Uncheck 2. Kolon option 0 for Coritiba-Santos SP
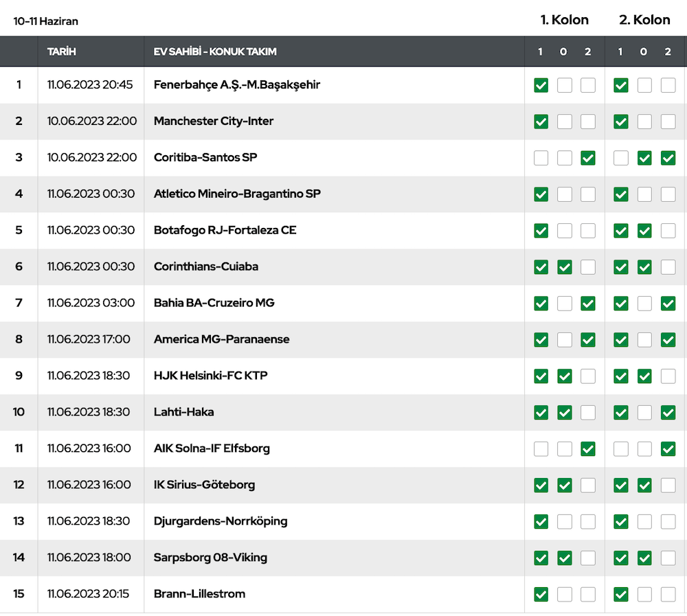The width and height of the screenshot is (687, 616). coord(644,158)
